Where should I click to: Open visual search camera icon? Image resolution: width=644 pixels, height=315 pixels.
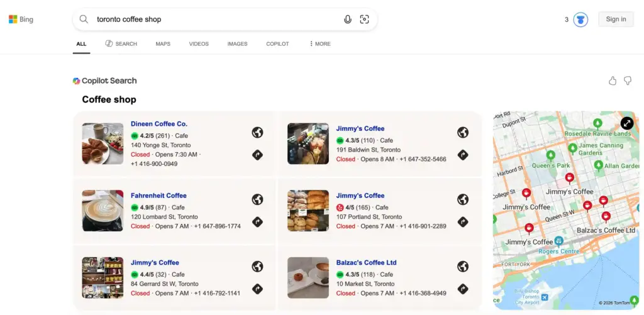[x=364, y=19]
